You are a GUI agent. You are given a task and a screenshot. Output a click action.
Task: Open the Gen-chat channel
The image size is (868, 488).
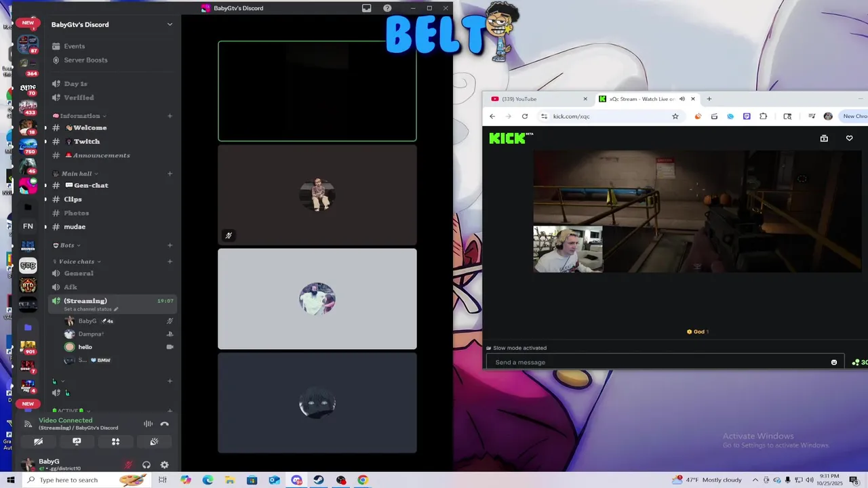tap(91, 185)
